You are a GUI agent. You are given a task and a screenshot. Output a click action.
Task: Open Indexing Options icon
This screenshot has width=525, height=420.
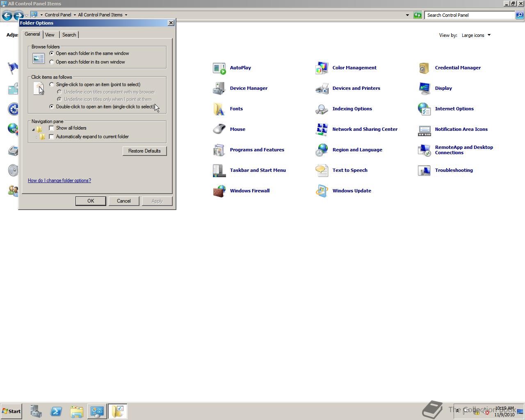coord(322,109)
